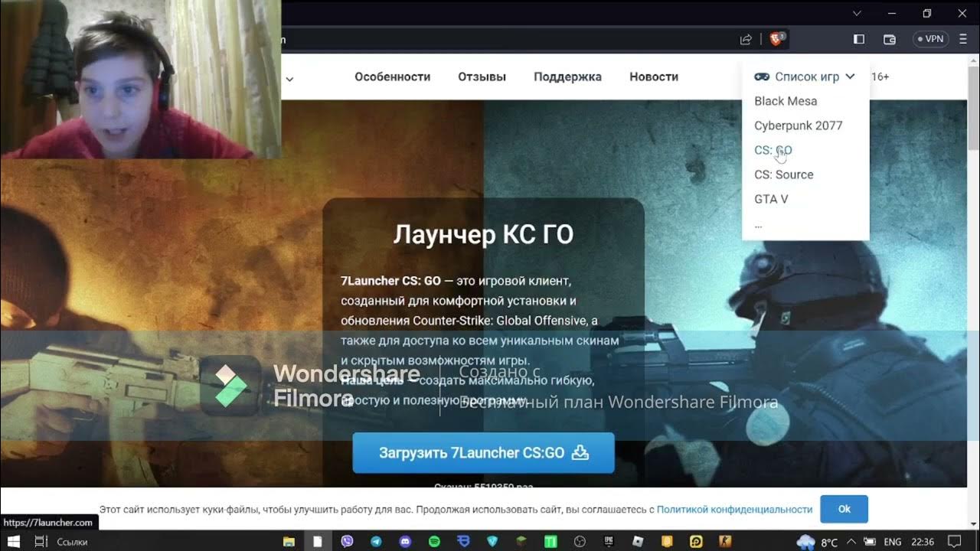Select CS: GO from the games list
The image size is (980, 551).
pyautogui.click(x=773, y=150)
